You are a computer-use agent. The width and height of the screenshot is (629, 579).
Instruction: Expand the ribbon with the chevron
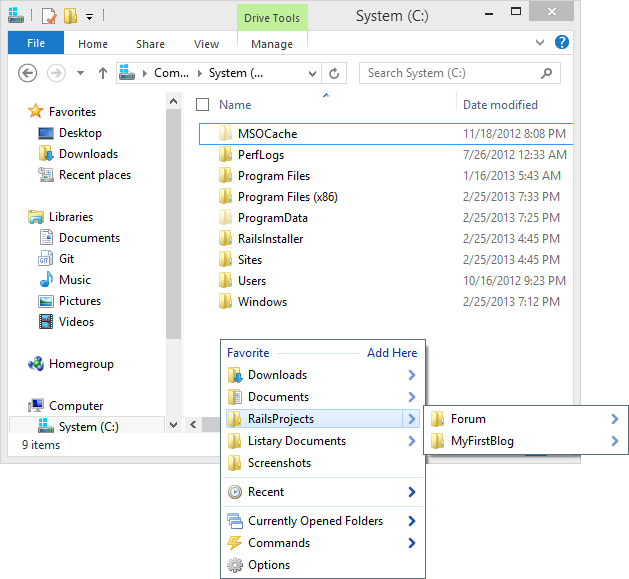[x=540, y=43]
